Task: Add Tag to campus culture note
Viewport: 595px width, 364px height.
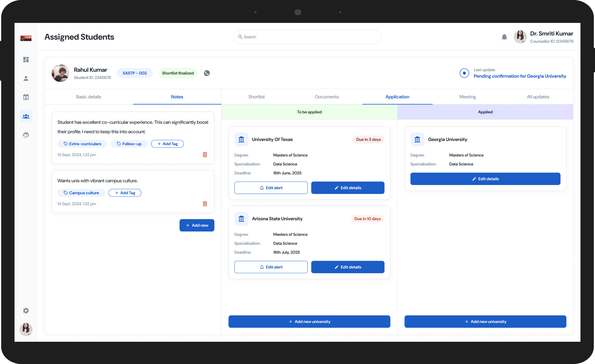Action: [x=125, y=193]
